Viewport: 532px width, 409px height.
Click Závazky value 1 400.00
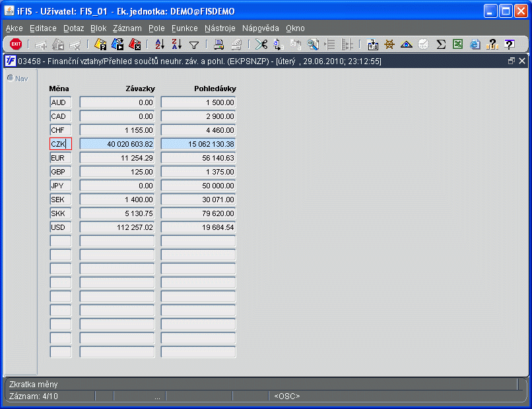point(117,200)
